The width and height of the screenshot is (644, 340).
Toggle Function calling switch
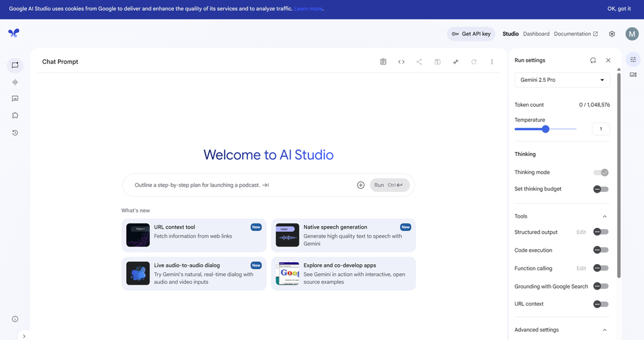pyautogui.click(x=601, y=268)
